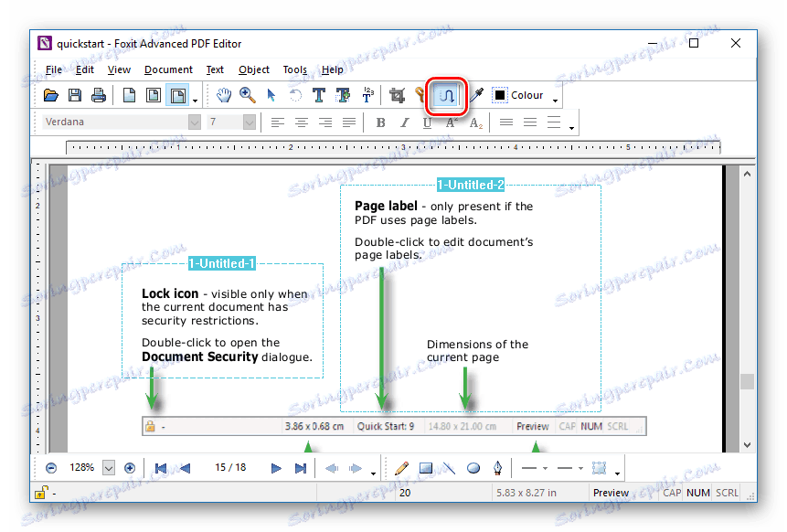Set single line spacing
Viewport: 787px width, 532px height.
point(506,122)
